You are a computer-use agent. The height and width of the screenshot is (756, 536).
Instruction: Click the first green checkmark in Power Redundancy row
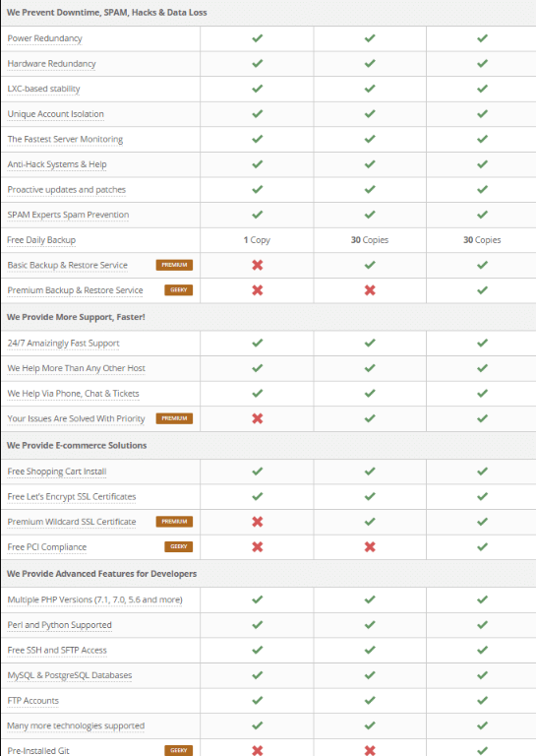point(257,37)
